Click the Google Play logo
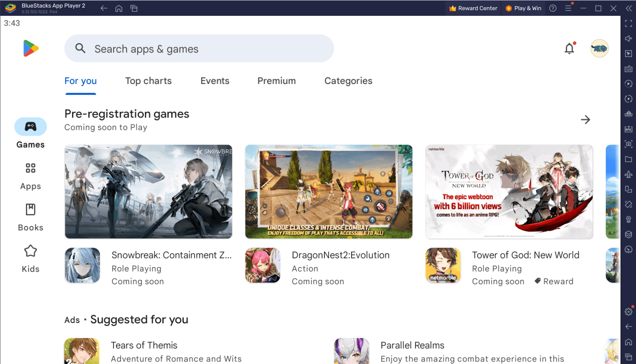636x364 pixels. click(31, 48)
